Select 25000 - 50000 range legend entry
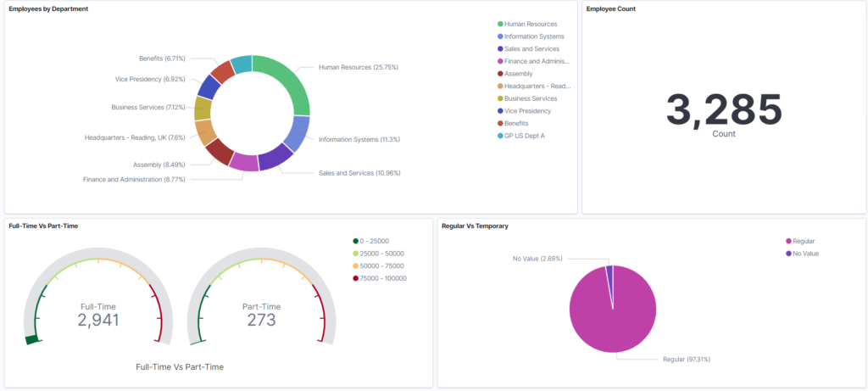Image resolution: width=868 pixels, height=391 pixels. pyautogui.click(x=381, y=254)
